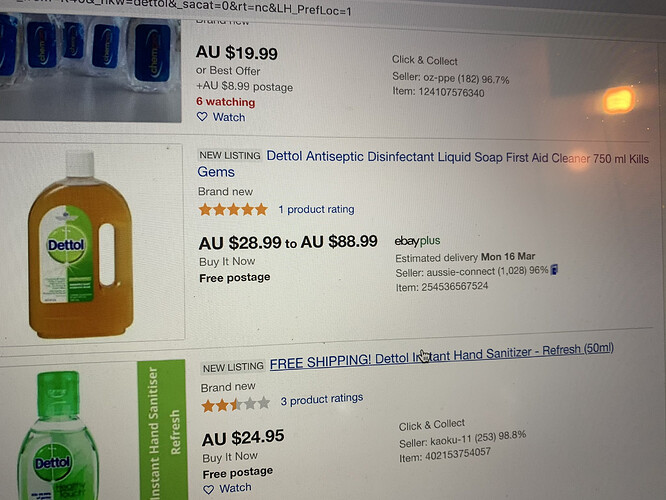Click the 'Gems' part of the listing title

(216, 172)
